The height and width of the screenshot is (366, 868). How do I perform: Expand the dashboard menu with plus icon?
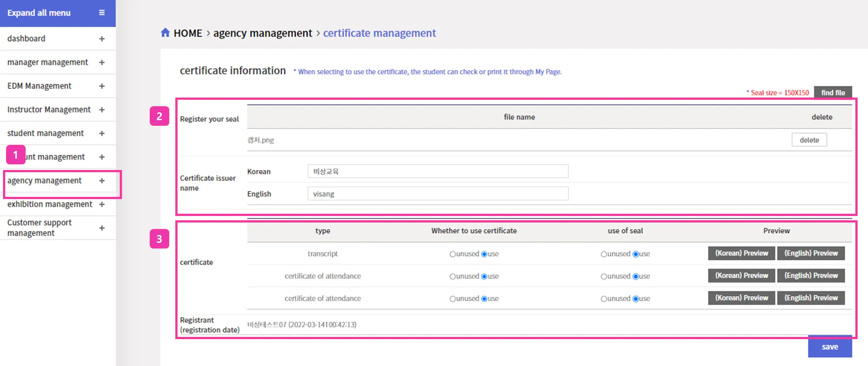pyautogui.click(x=102, y=39)
